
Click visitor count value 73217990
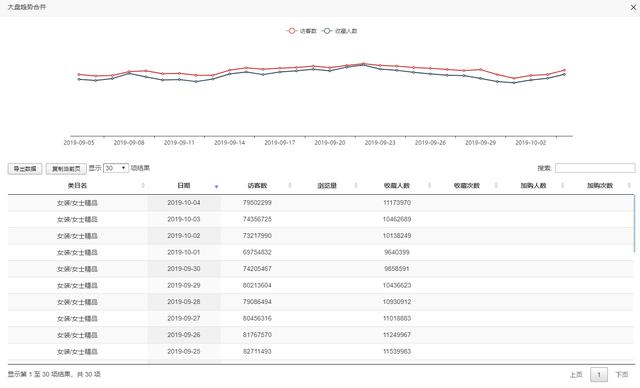(x=257, y=236)
